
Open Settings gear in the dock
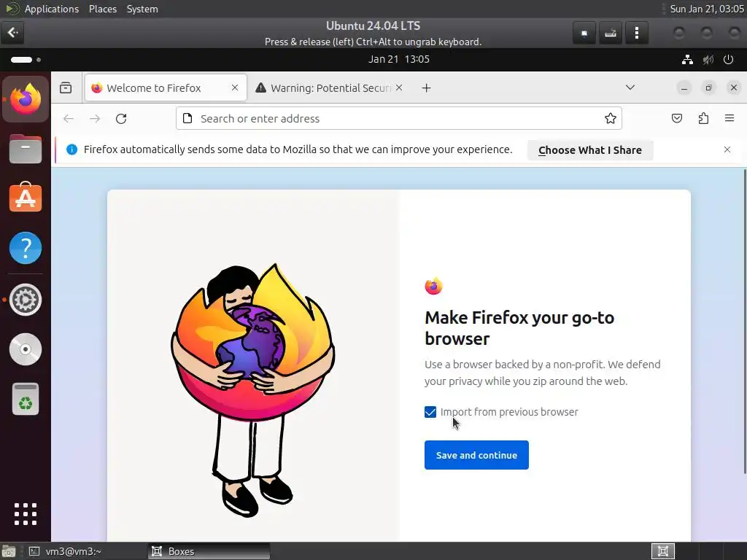[x=26, y=300]
